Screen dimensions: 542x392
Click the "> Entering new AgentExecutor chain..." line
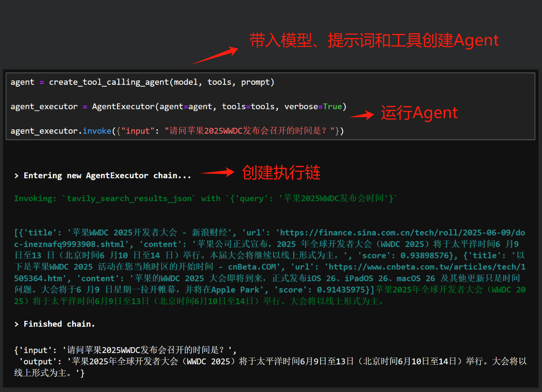[x=103, y=176]
